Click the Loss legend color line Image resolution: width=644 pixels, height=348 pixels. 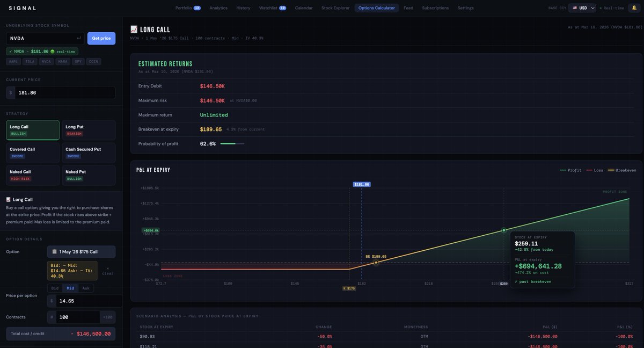[589, 170]
